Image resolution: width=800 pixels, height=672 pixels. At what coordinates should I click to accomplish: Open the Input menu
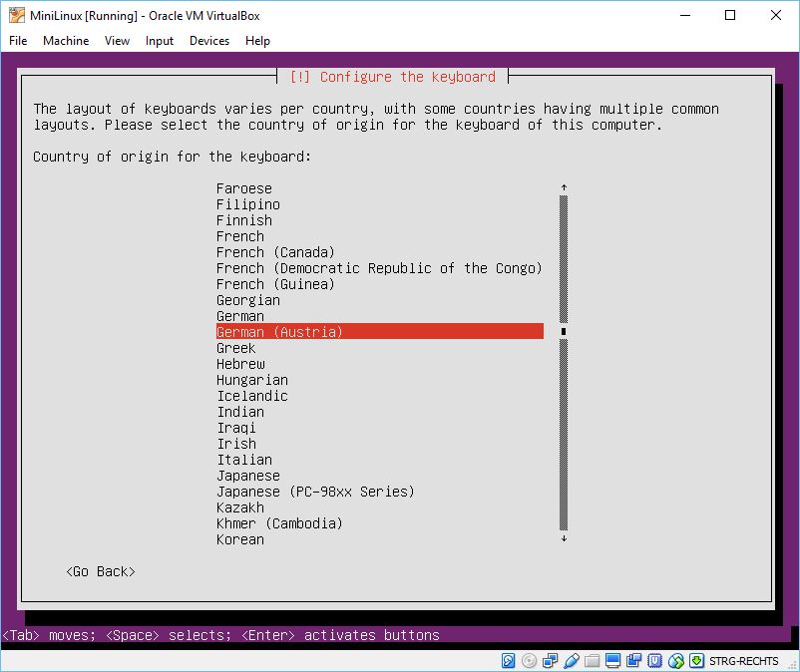tap(159, 41)
